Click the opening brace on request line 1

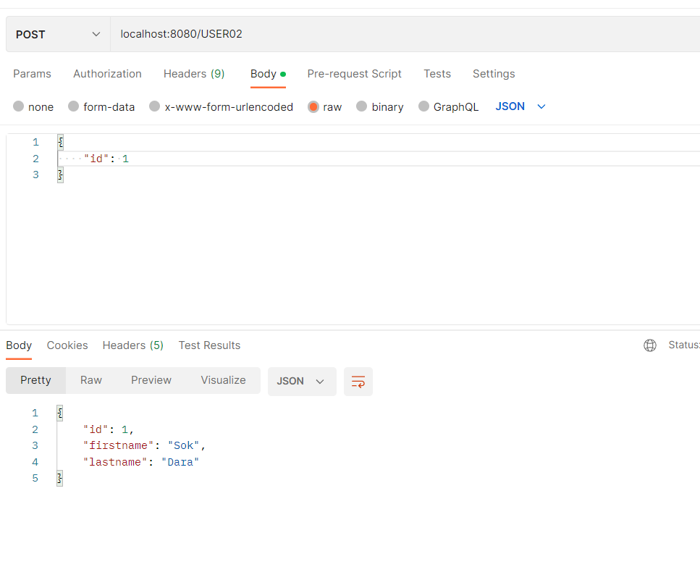[61, 143]
